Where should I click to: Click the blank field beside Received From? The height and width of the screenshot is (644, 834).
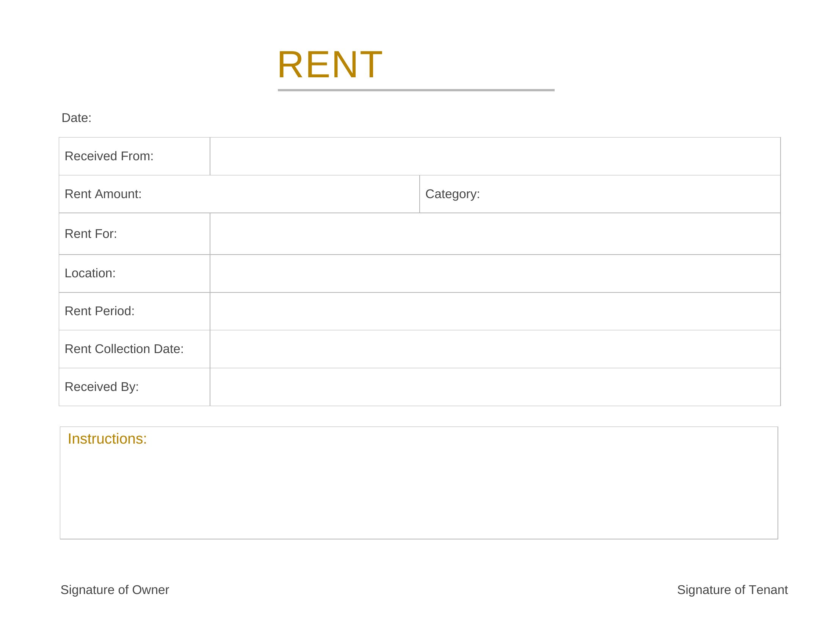click(495, 156)
